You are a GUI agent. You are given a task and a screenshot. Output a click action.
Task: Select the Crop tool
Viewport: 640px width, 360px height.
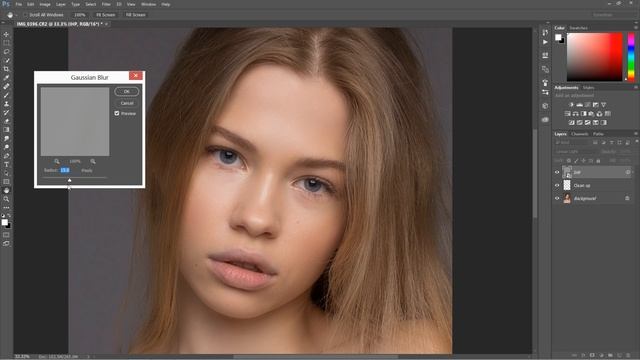(6, 69)
